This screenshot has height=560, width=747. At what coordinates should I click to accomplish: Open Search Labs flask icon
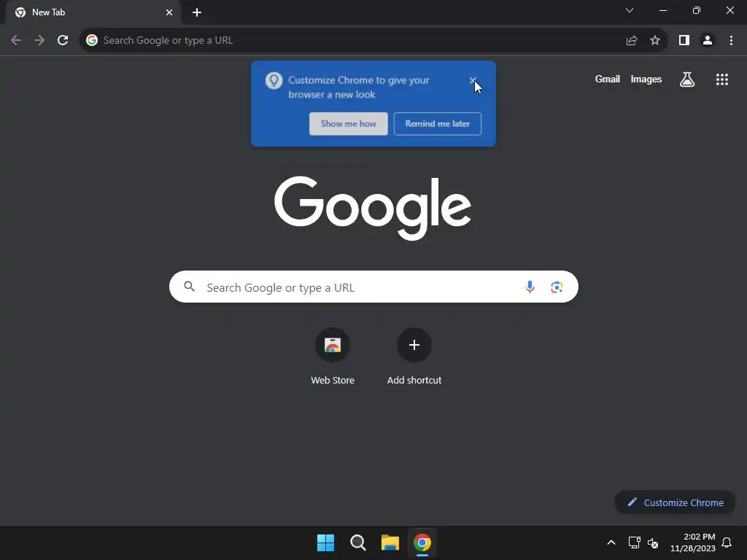coord(687,79)
